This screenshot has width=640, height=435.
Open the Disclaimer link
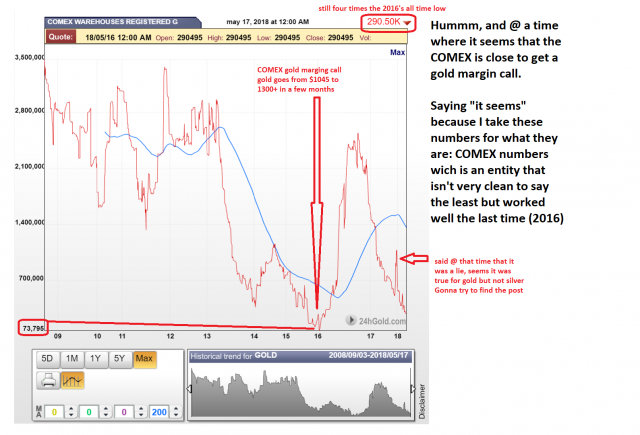pos(422,401)
